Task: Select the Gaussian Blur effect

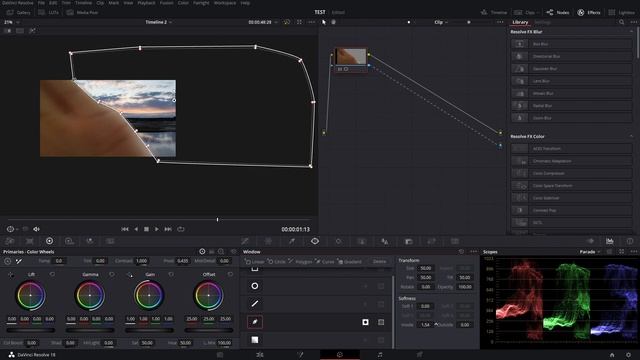Action: [x=571, y=69]
